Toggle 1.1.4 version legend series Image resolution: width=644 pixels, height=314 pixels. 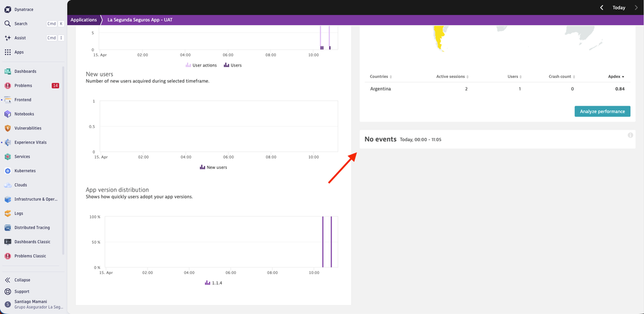pos(213,283)
